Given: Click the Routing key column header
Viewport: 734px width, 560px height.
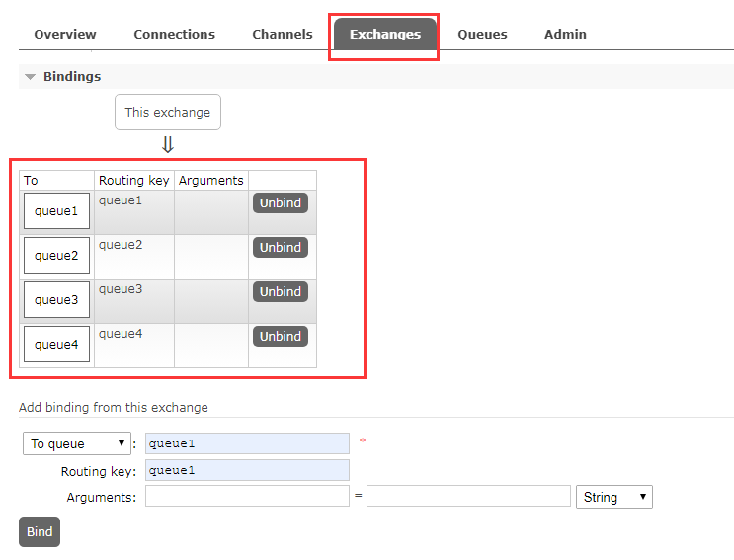Looking at the screenshot, I should click(x=134, y=180).
